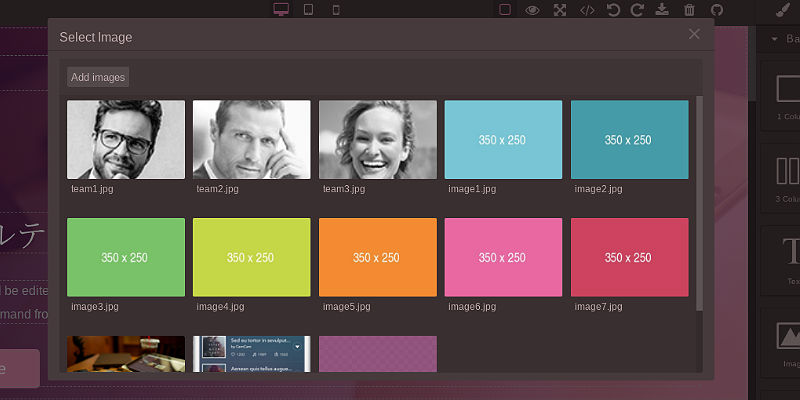This screenshot has width=800, height=400.
Task: Click the team2.jpg file name
Action: [x=217, y=189]
